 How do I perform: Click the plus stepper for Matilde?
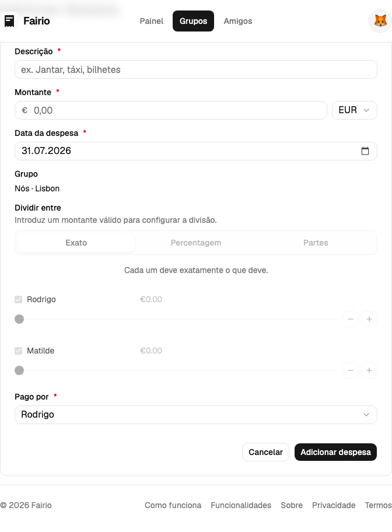[x=369, y=370]
